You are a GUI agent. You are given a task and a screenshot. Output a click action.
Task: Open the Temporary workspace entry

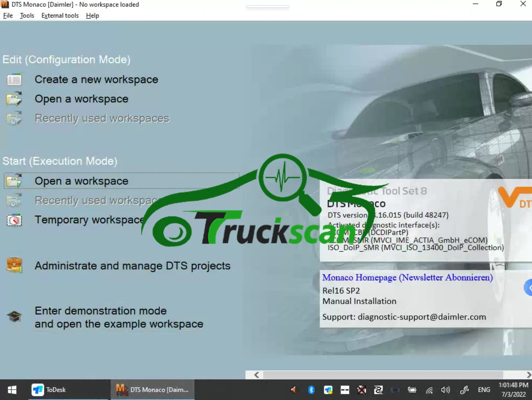pyautogui.click(x=90, y=220)
